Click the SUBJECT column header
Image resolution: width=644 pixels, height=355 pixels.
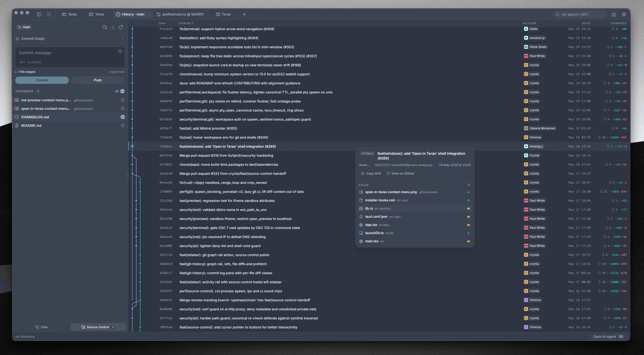click(x=186, y=23)
